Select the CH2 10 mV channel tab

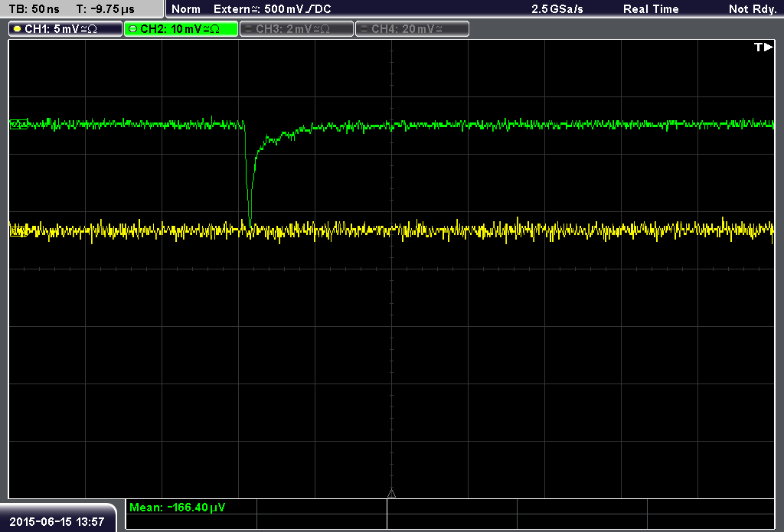click(181, 29)
